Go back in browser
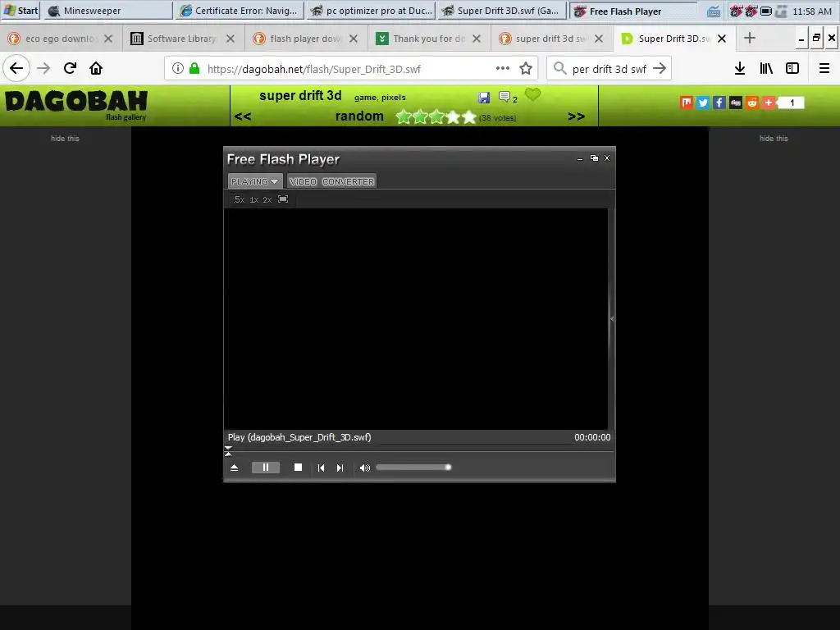This screenshot has width=840, height=630. [16, 69]
